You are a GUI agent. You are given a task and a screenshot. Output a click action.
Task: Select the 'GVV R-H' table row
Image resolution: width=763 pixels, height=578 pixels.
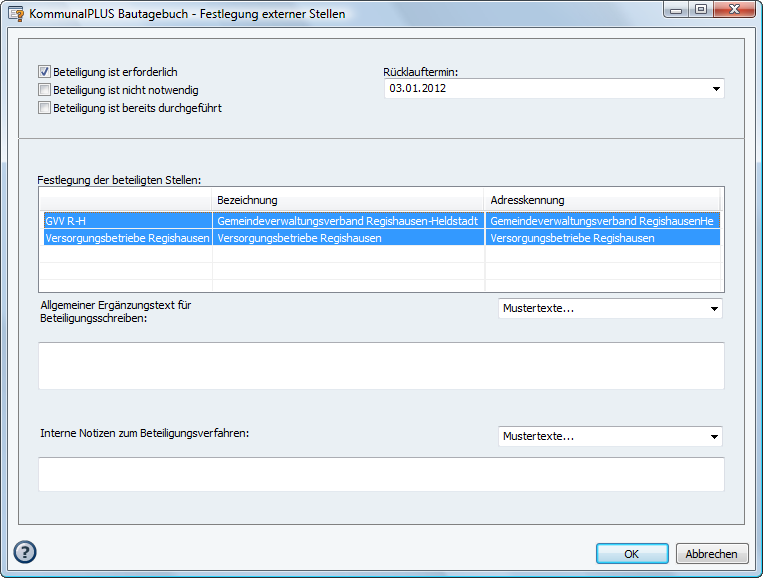point(125,220)
